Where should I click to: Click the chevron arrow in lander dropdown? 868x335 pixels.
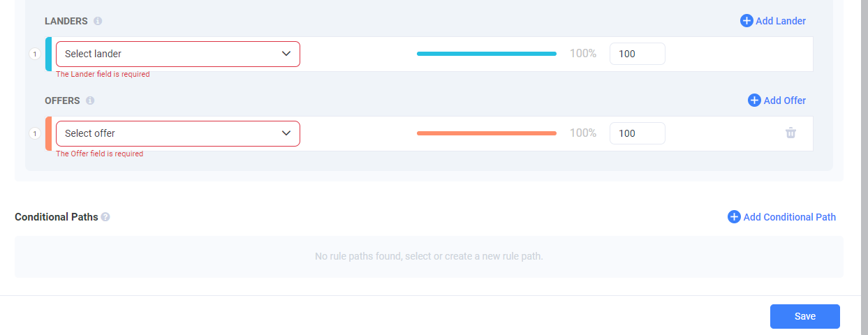point(286,54)
